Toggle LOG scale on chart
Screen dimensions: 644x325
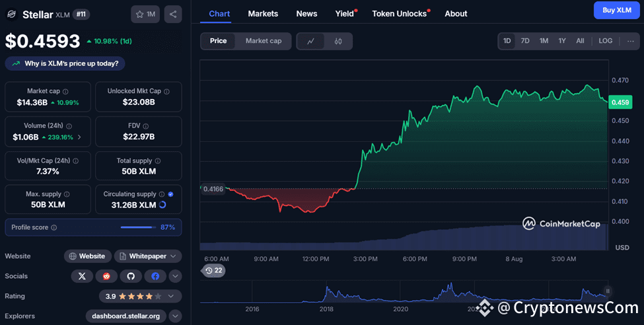(x=606, y=41)
